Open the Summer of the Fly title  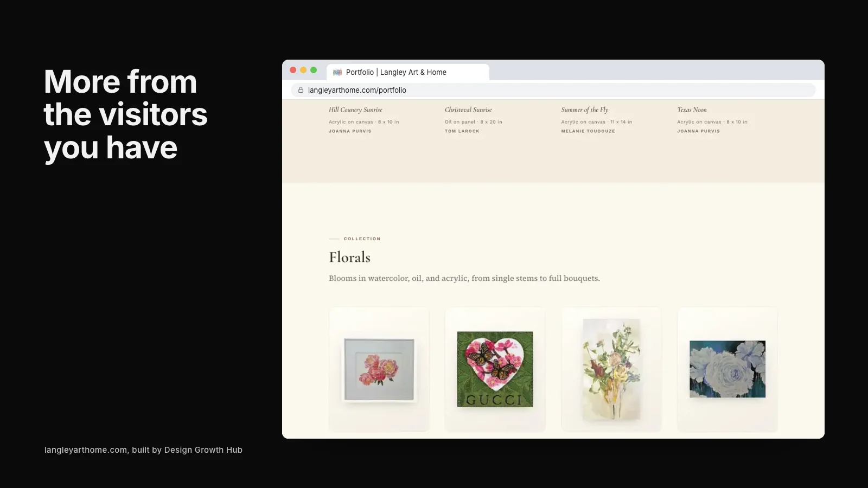point(585,110)
